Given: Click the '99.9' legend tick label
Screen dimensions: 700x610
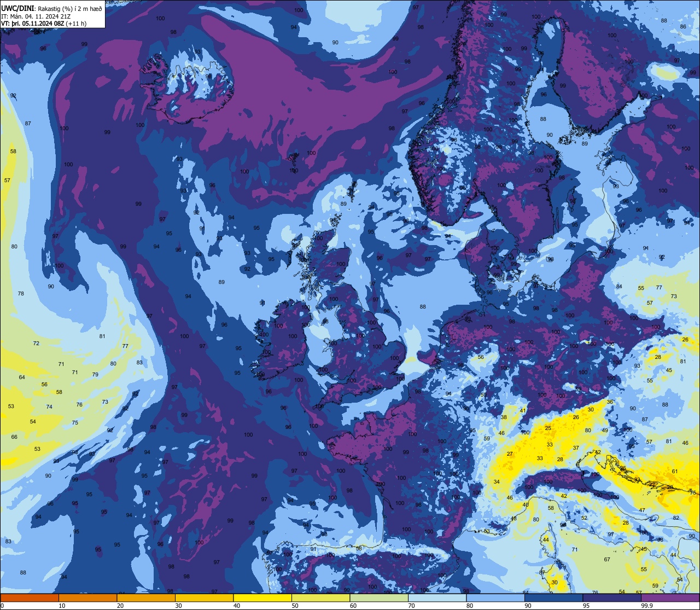Looking at the screenshot, I should click(647, 606).
